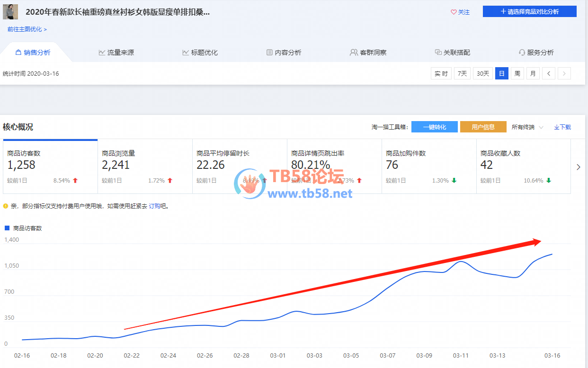Screen dimensions: 588x368
Task: Open the 内容分析 tab
Action: click(x=284, y=53)
